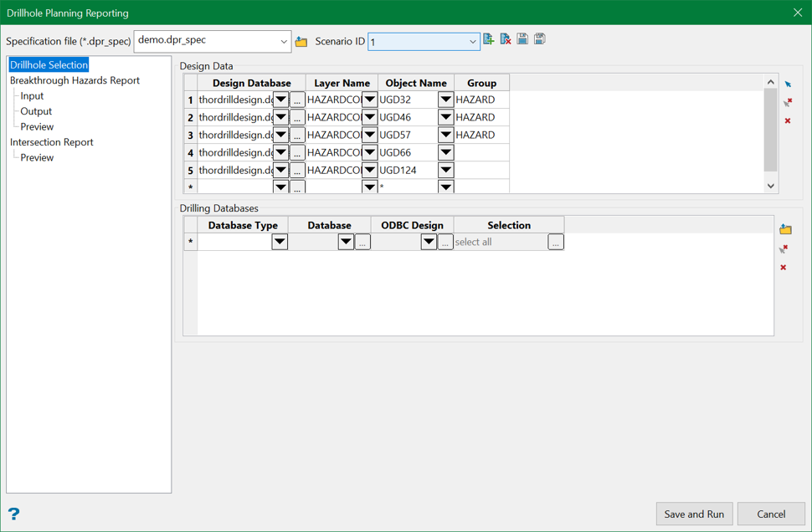Image resolution: width=812 pixels, height=532 pixels.
Task: Click folder icon beside Drilling Databases table
Action: pyautogui.click(x=785, y=229)
